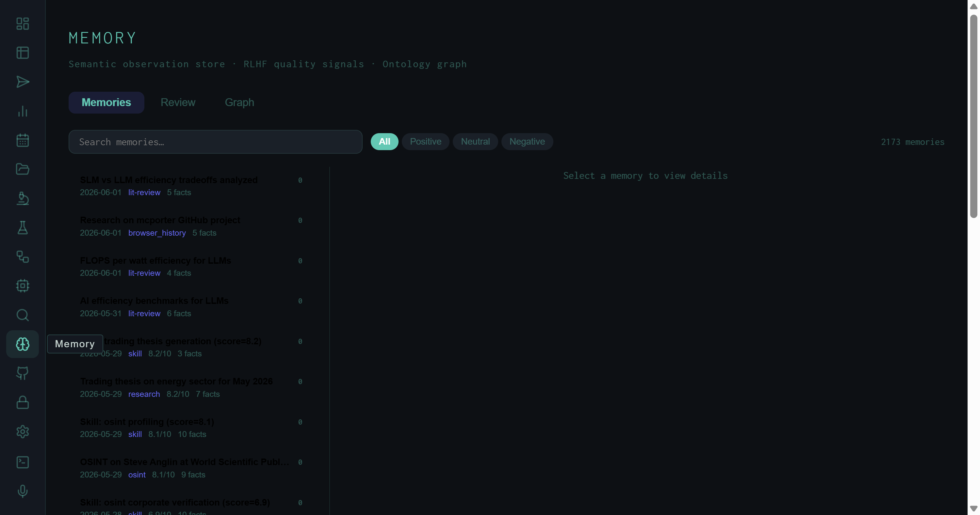Open OSINT on Steve Anglin memory
The height and width of the screenshot is (515, 980).
[x=191, y=468]
